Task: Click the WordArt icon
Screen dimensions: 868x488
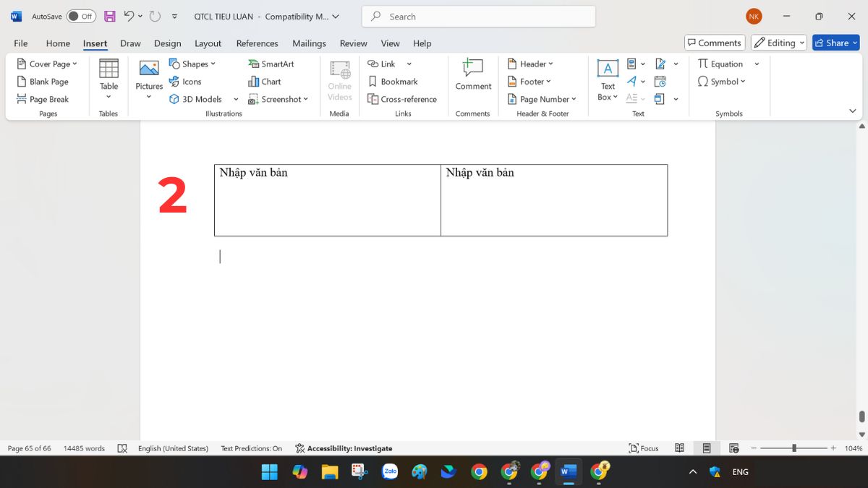Action: click(631, 82)
